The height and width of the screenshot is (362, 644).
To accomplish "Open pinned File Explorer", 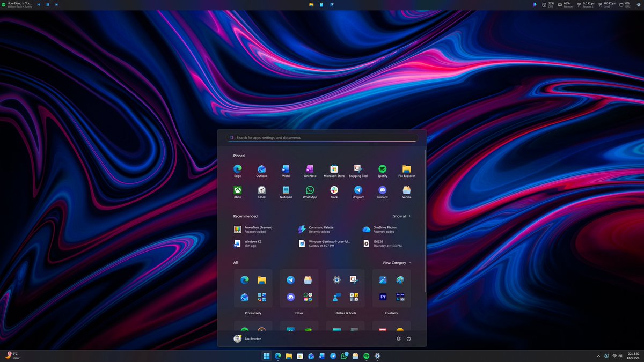I will 406,171.
